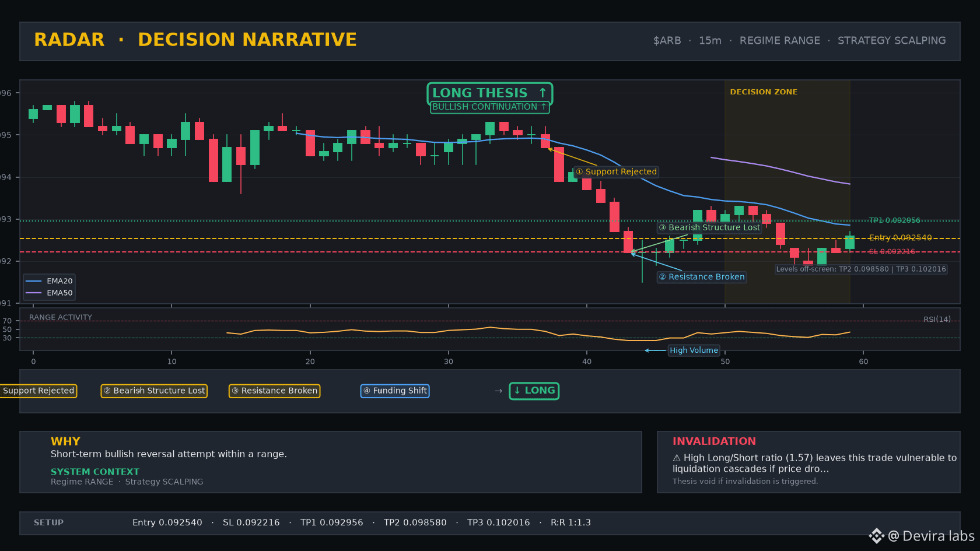The image size is (980, 551).
Task: Click the SETUP label
Action: [48, 522]
